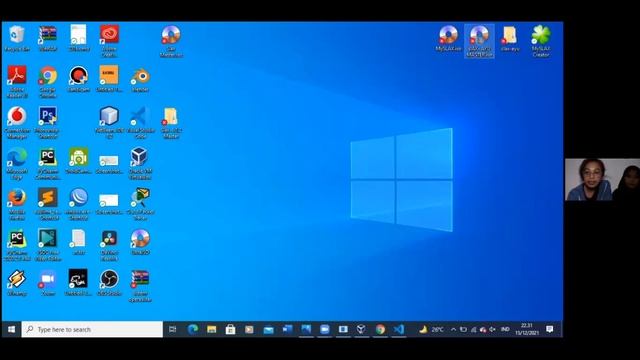Click the volume speaker tray icon
This screenshot has width=640, height=360.
(x=492, y=329)
